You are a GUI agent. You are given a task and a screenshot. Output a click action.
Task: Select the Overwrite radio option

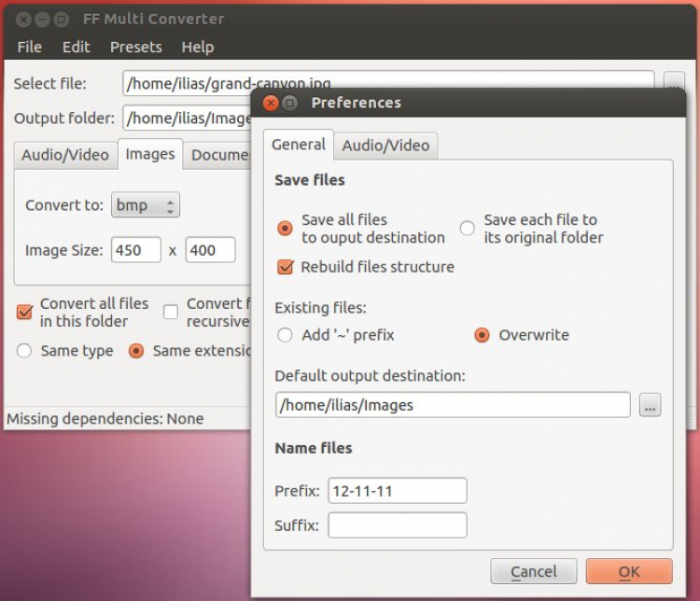482,335
